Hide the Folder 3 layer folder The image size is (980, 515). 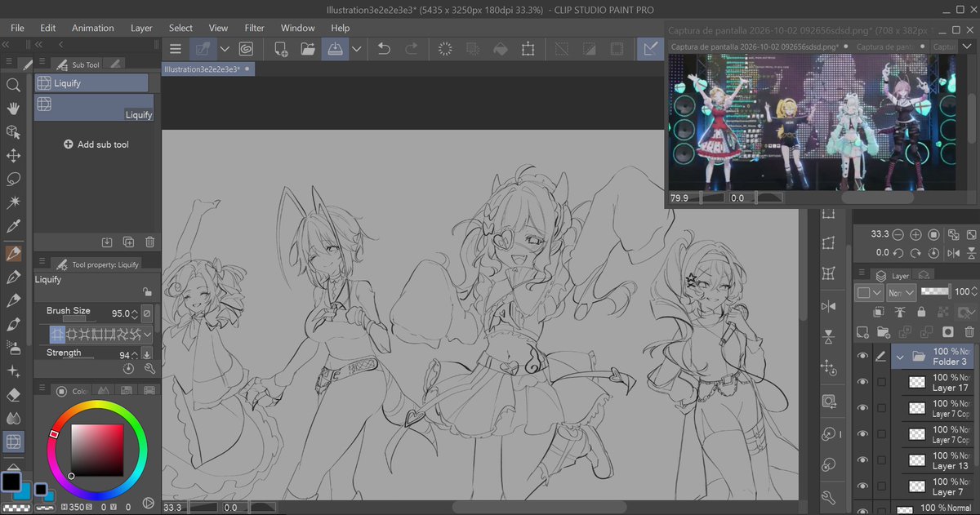click(862, 357)
